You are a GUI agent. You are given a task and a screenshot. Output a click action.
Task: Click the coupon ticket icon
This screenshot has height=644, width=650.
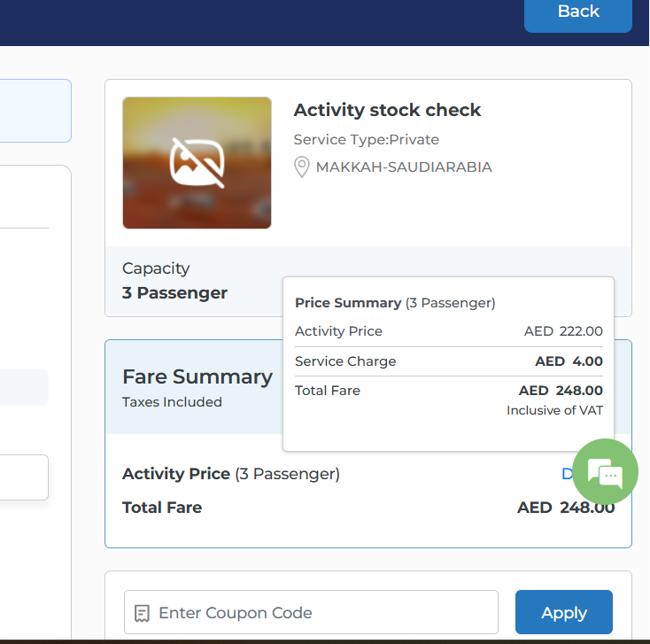142,613
